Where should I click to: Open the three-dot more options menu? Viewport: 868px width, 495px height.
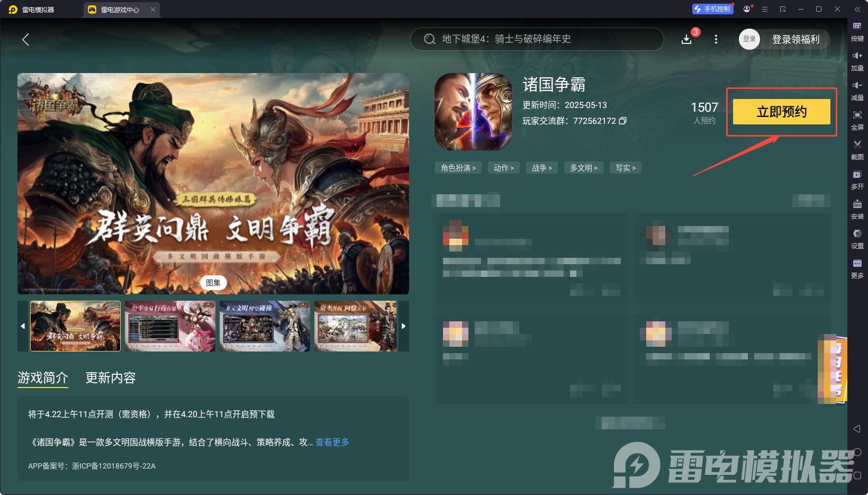click(x=716, y=39)
